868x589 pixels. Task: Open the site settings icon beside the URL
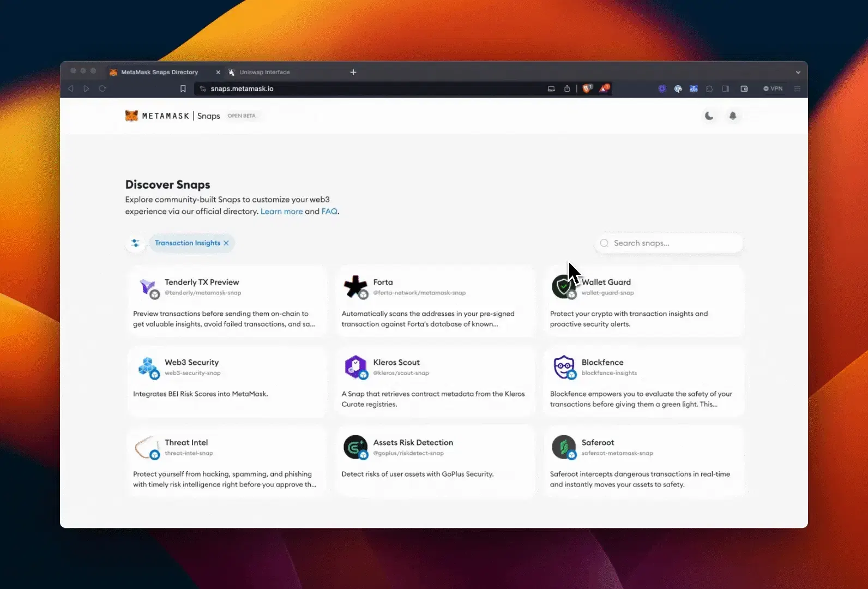coord(203,89)
